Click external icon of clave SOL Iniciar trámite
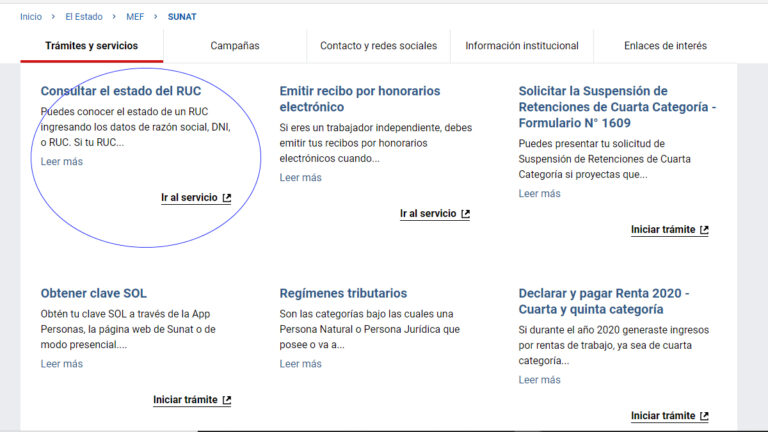Image resolution: width=768 pixels, height=432 pixels. (x=227, y=400)
